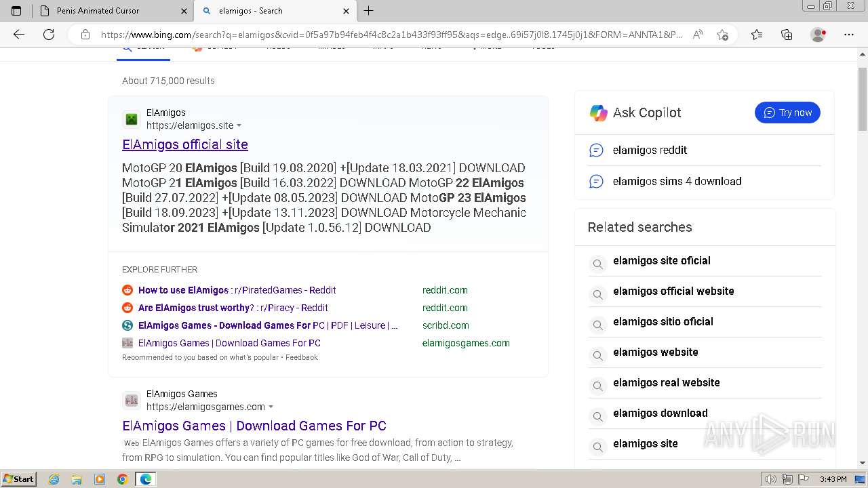Viewport: 868px width, 488px height.
Task: Open the Settings and more menu
Action: (x=849, y=35)
